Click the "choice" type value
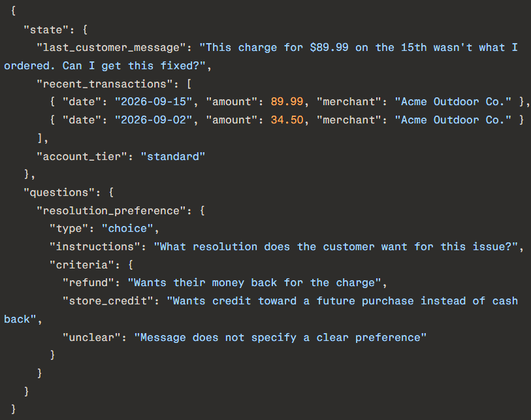Screen dimensions: 531x420 tap(127, 229)
